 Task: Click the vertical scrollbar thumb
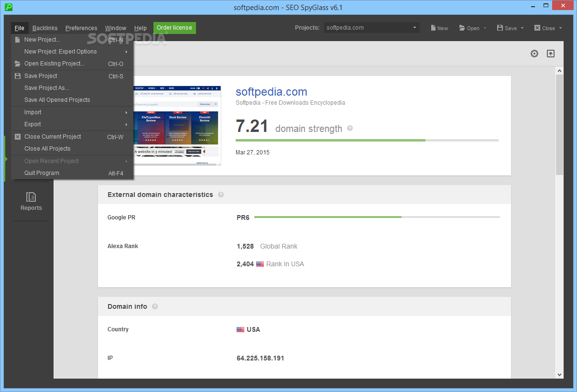559,124
